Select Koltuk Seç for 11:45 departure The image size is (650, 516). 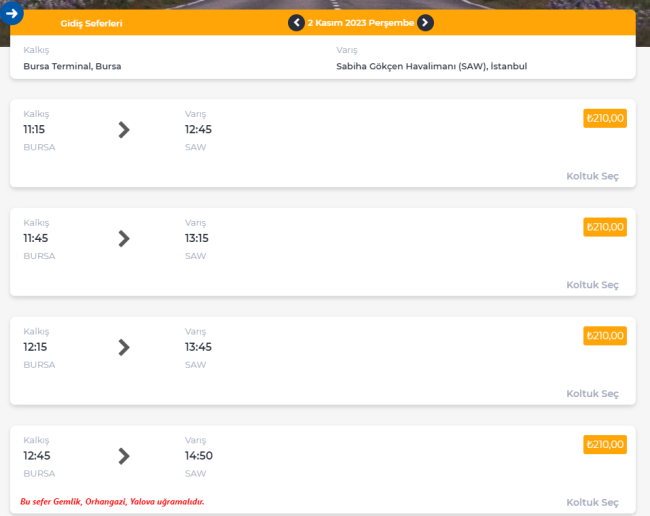[592, 285]
